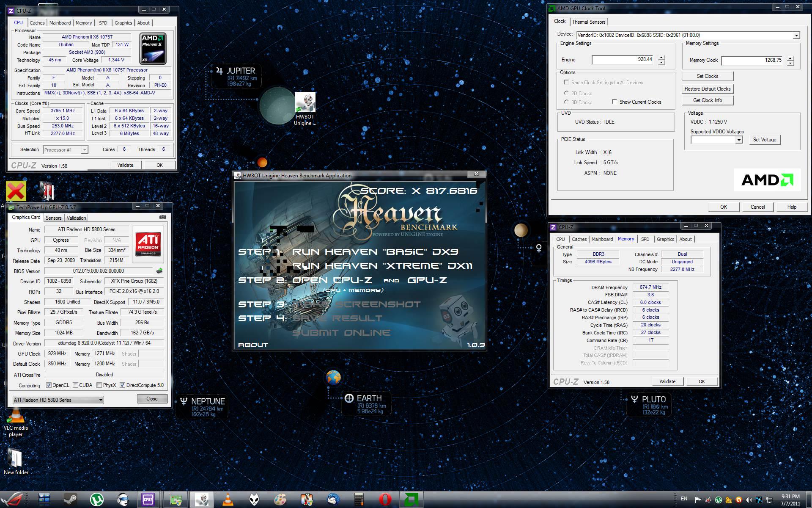Click the AMD GPU Clock Tool taskbar icon

coord(411,500)
